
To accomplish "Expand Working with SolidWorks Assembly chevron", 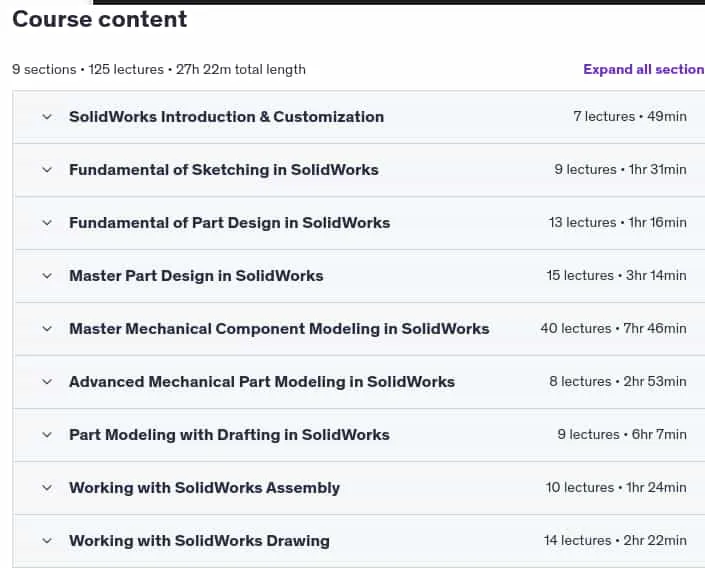I will click(47, 488).
